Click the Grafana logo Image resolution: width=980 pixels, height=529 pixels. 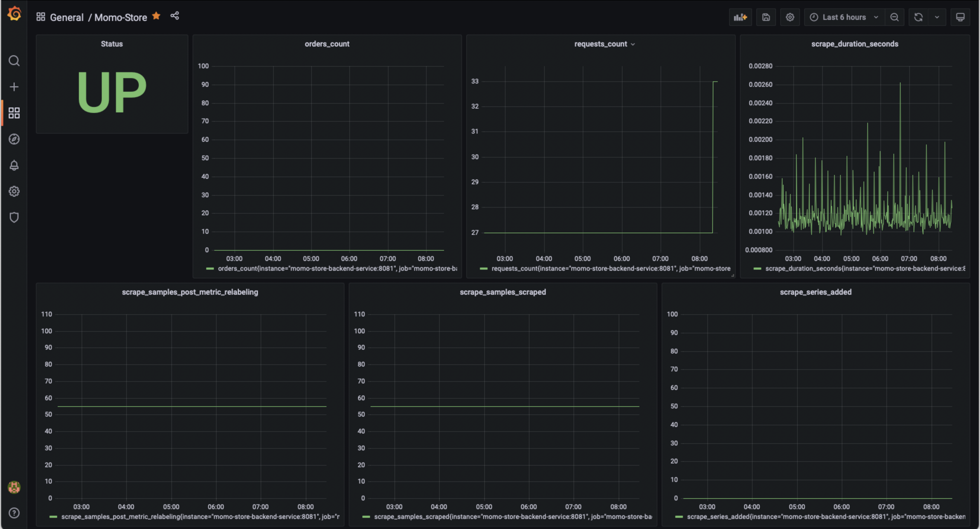[14, 14]
